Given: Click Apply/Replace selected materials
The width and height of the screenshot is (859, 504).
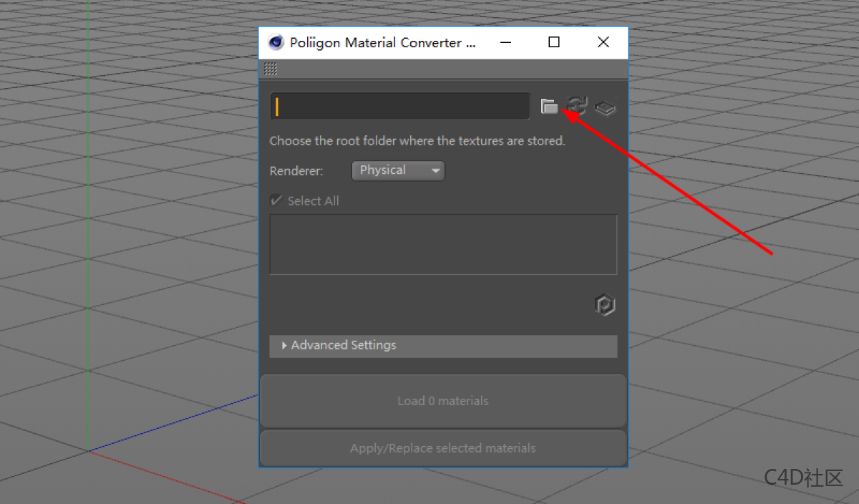Looking at the screenshot, I should [442, 448].
